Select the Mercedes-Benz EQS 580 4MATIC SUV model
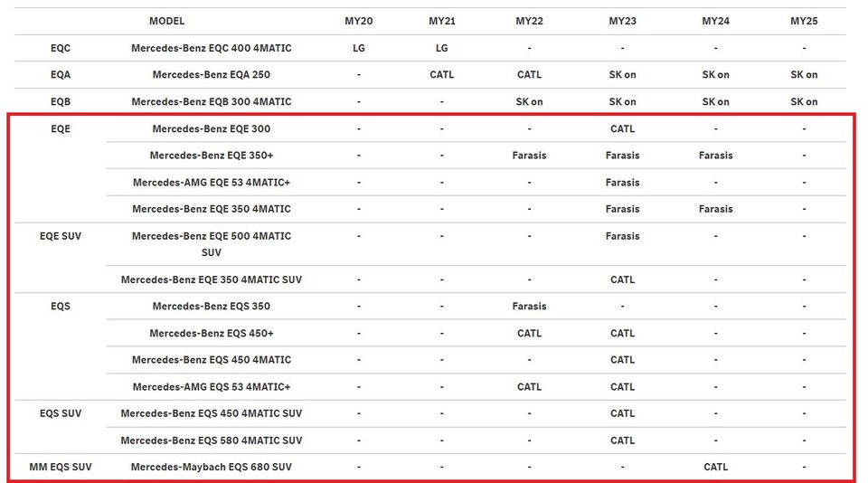868x483 pixels. coord(212,440)
